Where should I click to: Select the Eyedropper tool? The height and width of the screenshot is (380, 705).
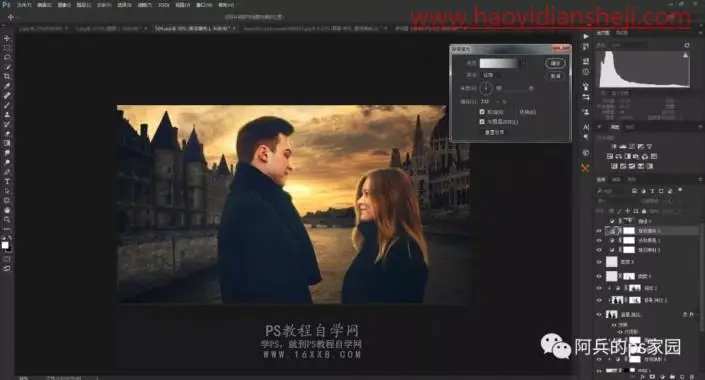[7, 86]
